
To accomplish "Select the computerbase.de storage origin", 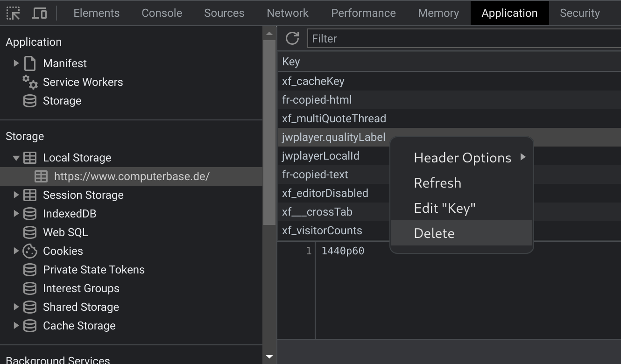I will [x=132, y=176].
